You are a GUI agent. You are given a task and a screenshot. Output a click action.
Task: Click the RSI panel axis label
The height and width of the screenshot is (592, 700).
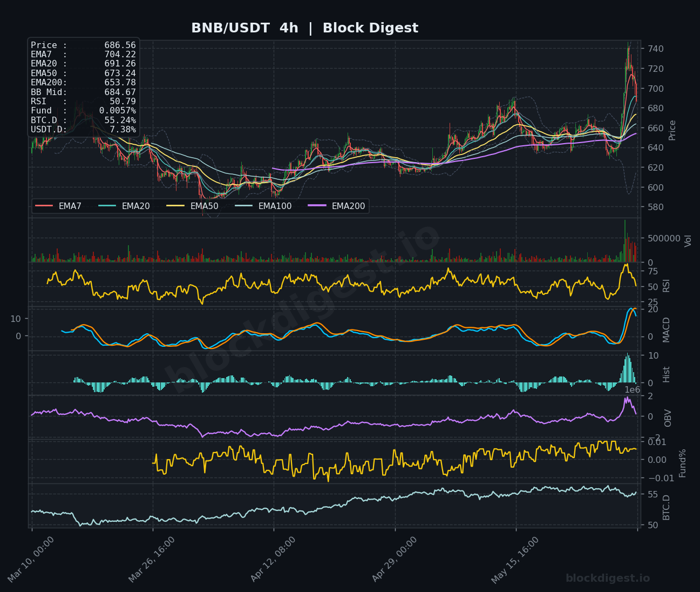pos(667,285)
